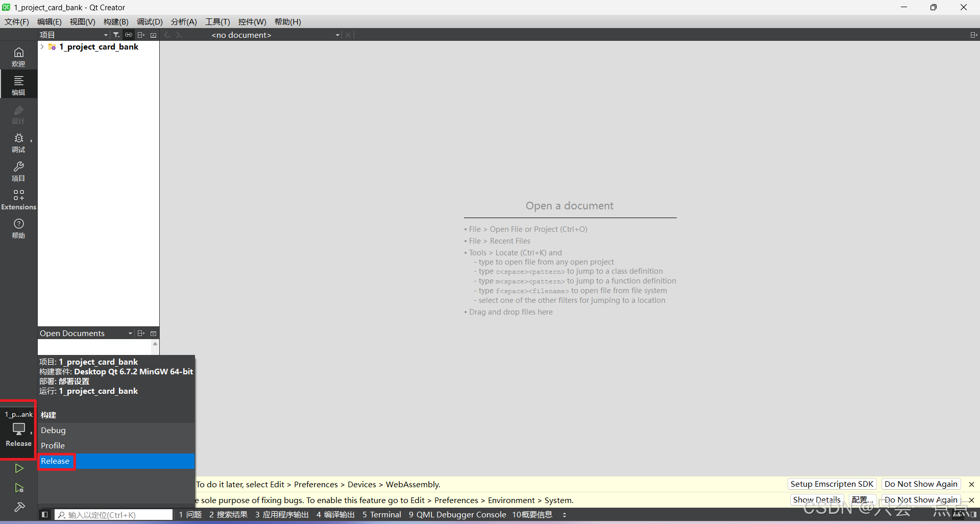This screenshot has height=524, width=980.
Task: Toggle the right sidebar visibility
Action: [x=973, y=515]
